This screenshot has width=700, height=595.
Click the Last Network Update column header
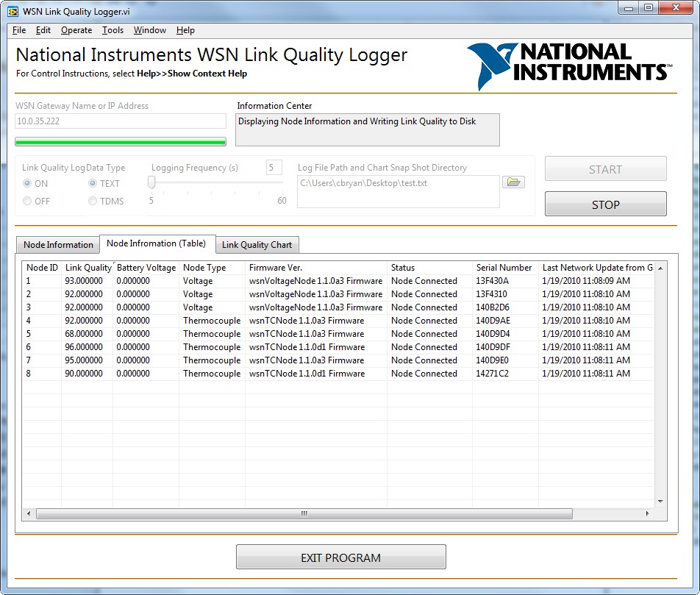(597, 268)
